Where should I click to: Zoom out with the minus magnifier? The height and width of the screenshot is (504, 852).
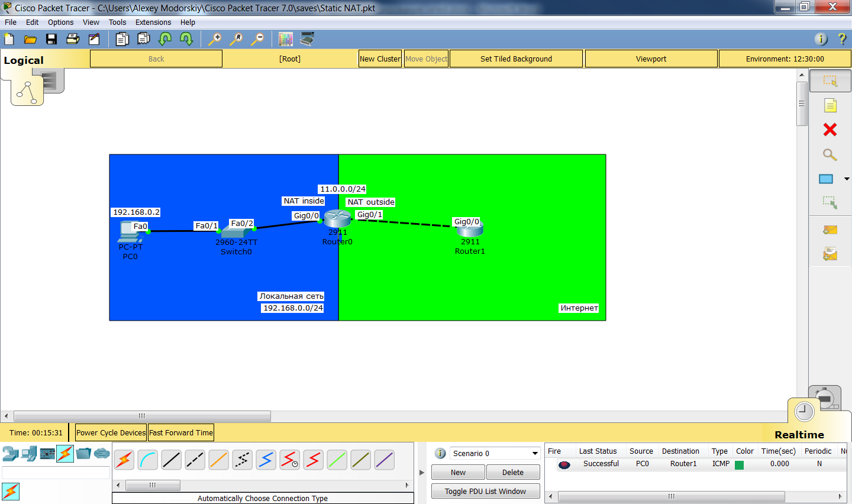tap(257, 39)
